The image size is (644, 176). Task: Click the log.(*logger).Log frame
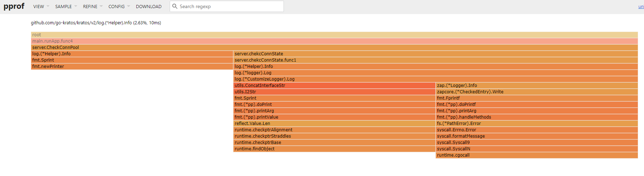tap(435, 73)
